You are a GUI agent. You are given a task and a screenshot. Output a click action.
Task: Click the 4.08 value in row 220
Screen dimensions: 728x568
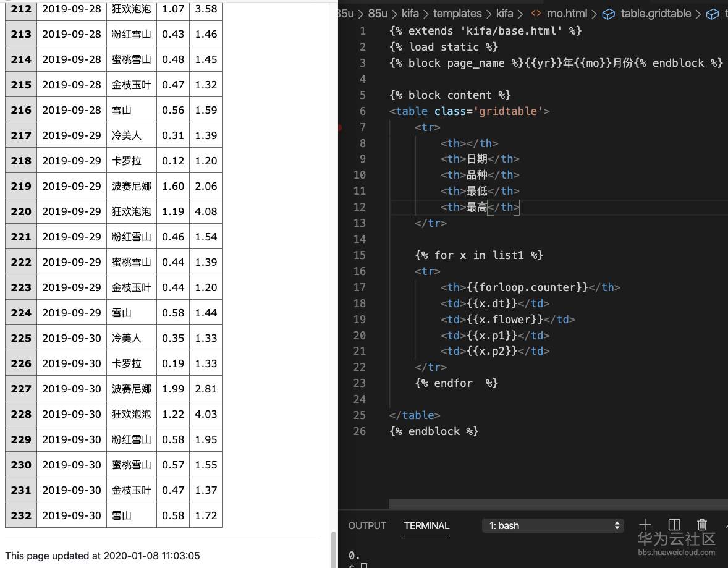[x=206, y=211]
